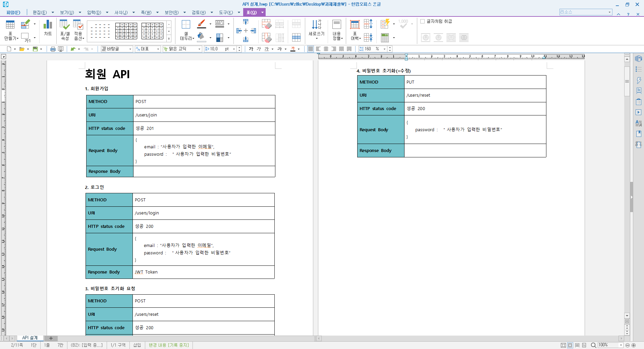The image size is (644, 349).
Task: Insert a chart with the 차트 button
Action: click(48, 28)
